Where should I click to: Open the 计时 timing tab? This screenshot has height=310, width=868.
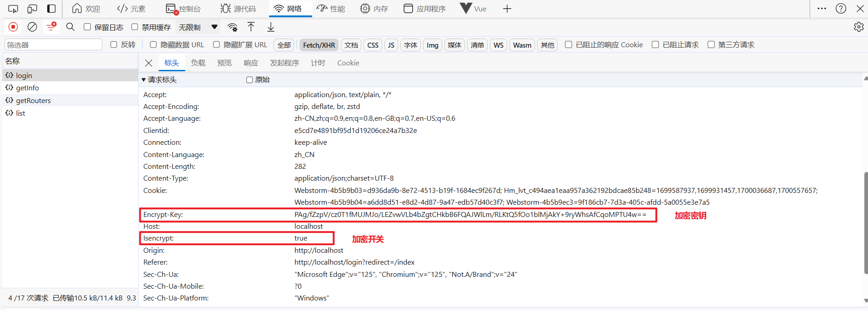pyautogui.click(x=318, y=63)
